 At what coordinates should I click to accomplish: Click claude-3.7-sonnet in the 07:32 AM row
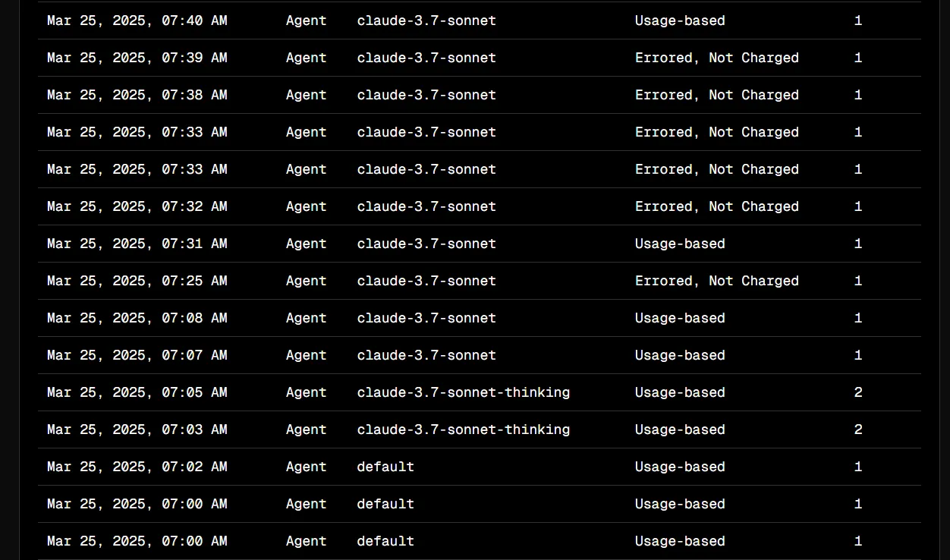point(426,206)
